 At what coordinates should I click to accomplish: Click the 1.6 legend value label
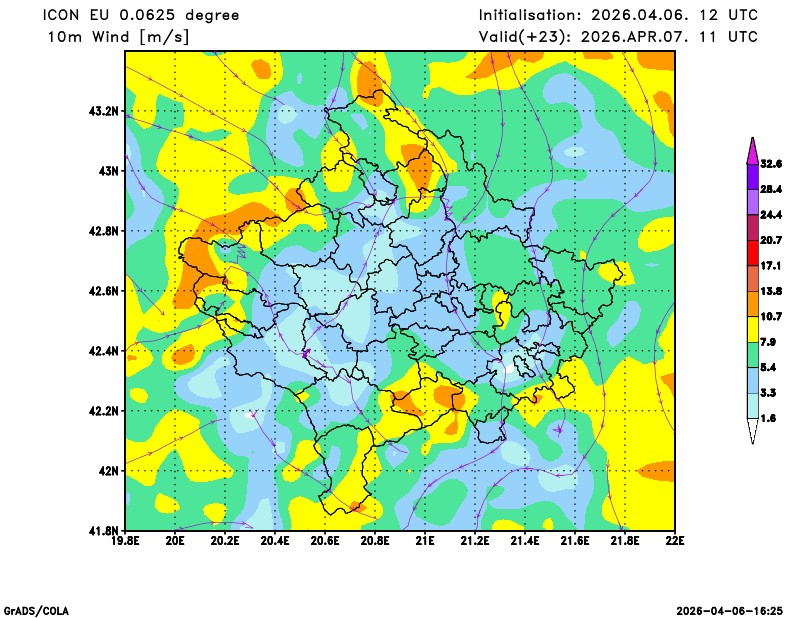click(768, 419)
